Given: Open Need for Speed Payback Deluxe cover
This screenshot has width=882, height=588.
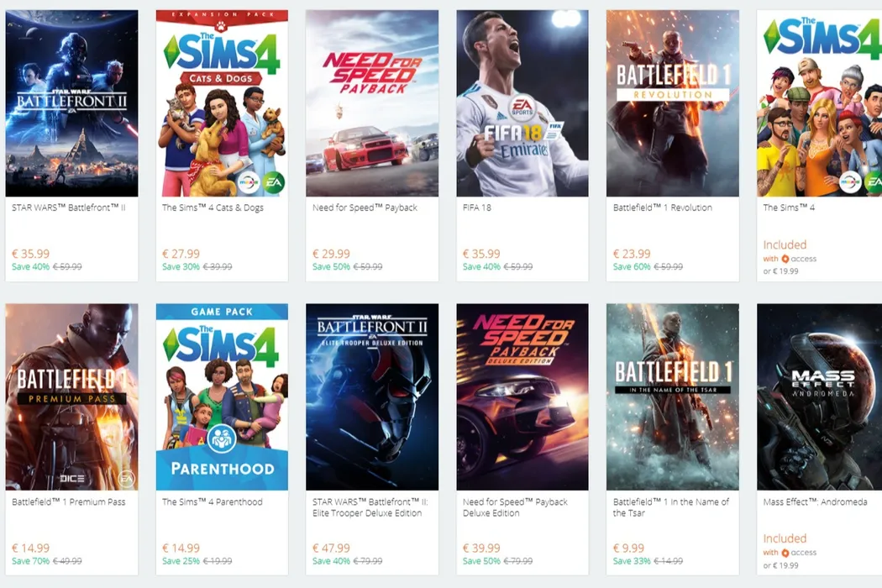Looking at the screenshot, I should tap(522, 397).
